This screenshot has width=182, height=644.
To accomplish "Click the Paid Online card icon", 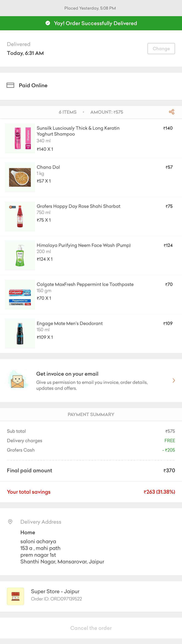I will (10, 85).
